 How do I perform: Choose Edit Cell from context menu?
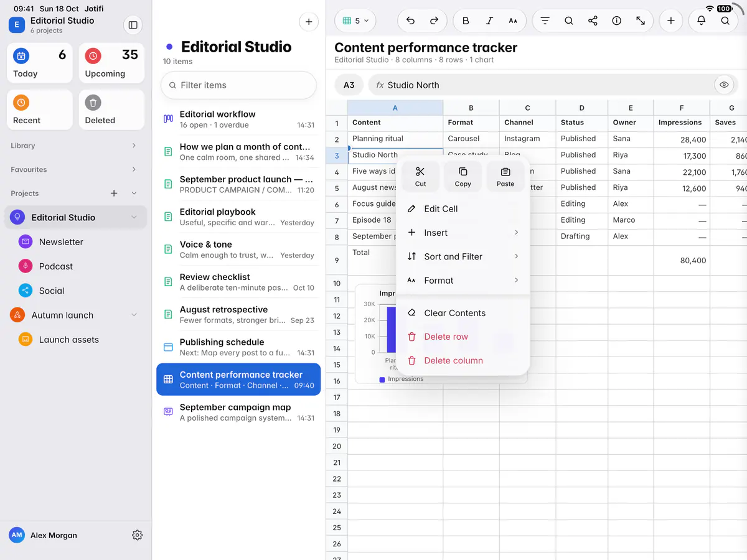coord(463,209)
